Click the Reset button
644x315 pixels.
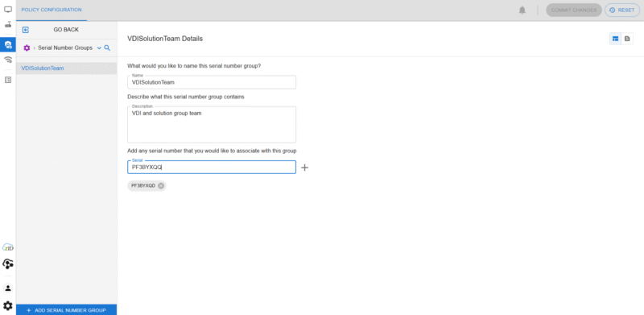[x=622, y=10]
